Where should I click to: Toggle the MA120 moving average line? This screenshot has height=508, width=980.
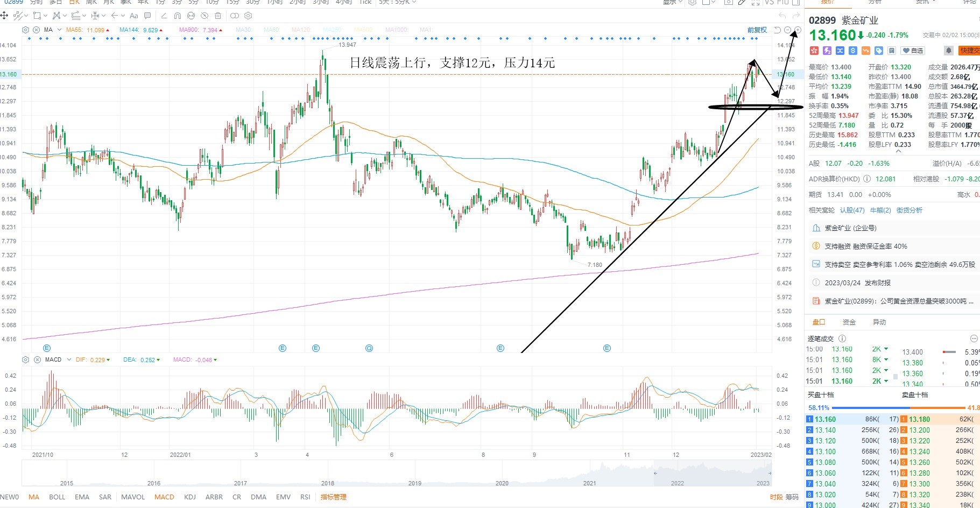click(301, 30)
